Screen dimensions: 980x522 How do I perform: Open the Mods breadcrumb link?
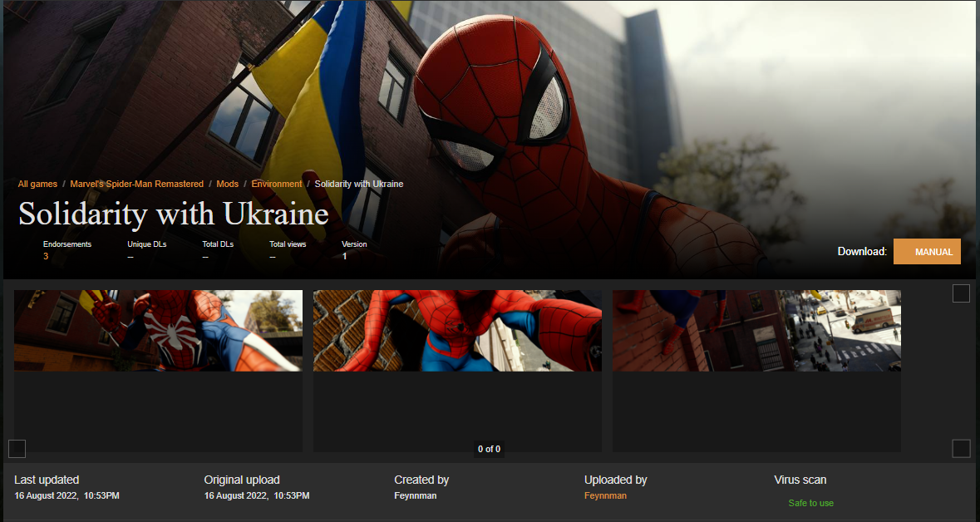228,184
